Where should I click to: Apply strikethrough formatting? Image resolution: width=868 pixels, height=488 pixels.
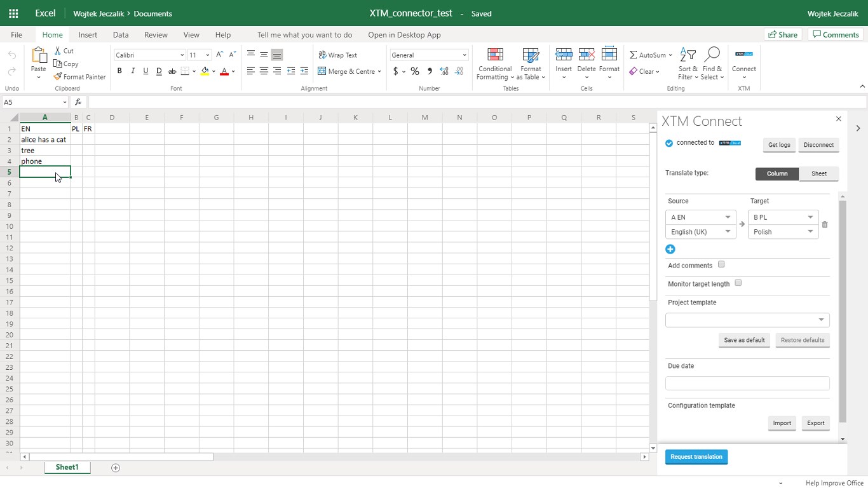(172, 71)
